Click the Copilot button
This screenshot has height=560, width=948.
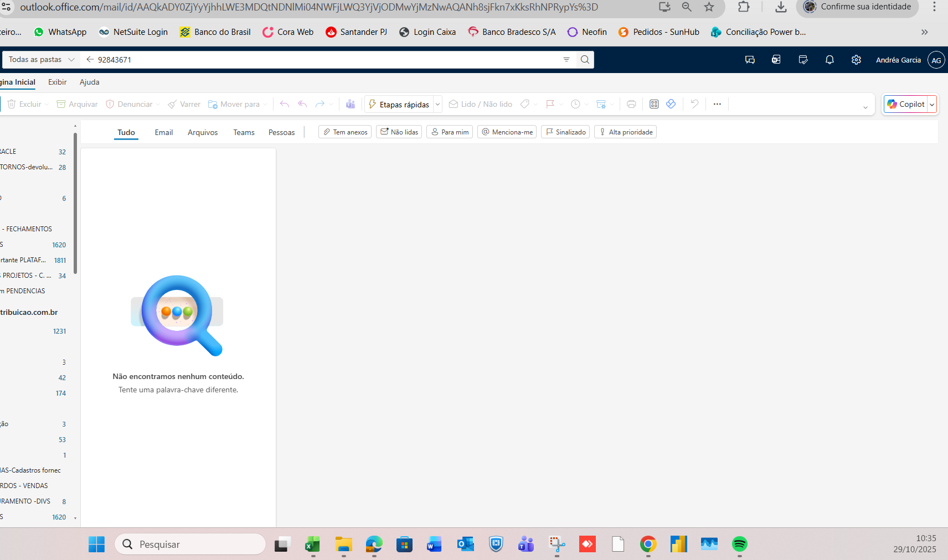pyautogui.click(x=906, y=105)
